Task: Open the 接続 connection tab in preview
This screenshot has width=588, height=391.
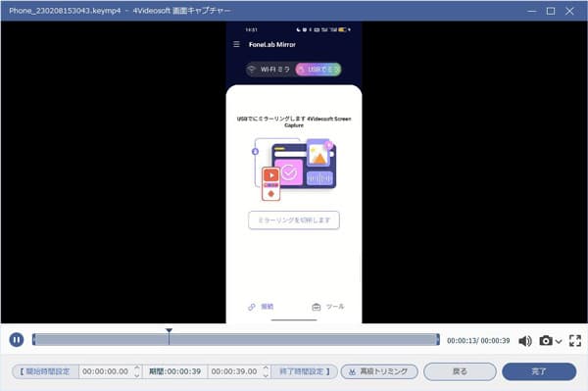Action: (261, 307)
